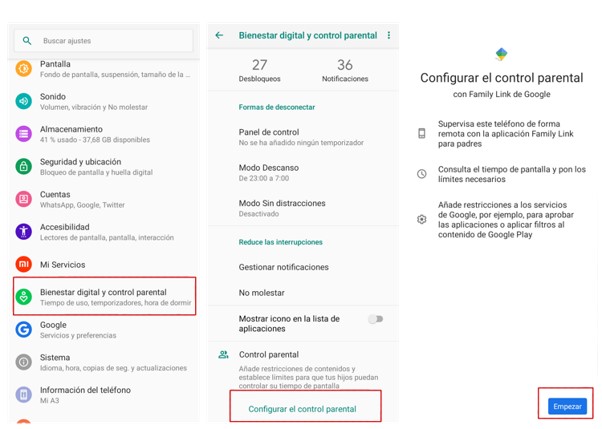
Task: Click the Buscar ajustes search field
Action: (104, 41)
